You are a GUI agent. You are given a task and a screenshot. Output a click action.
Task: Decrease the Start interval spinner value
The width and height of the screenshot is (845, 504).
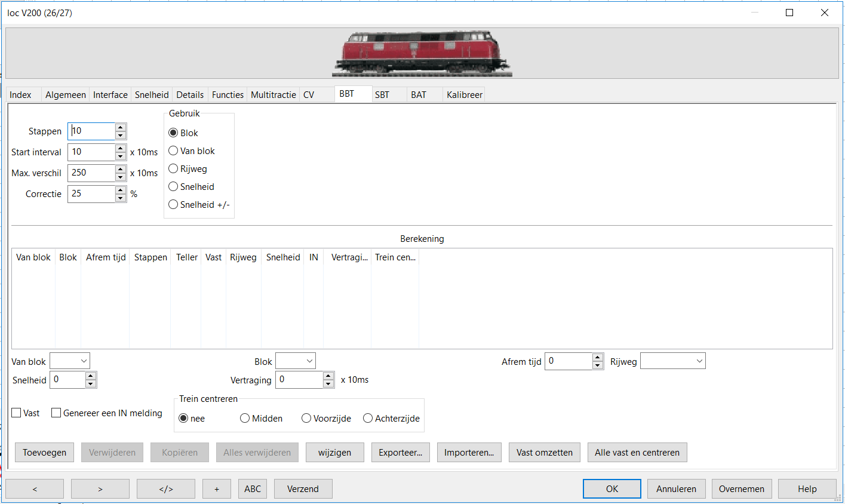(121, 156)
